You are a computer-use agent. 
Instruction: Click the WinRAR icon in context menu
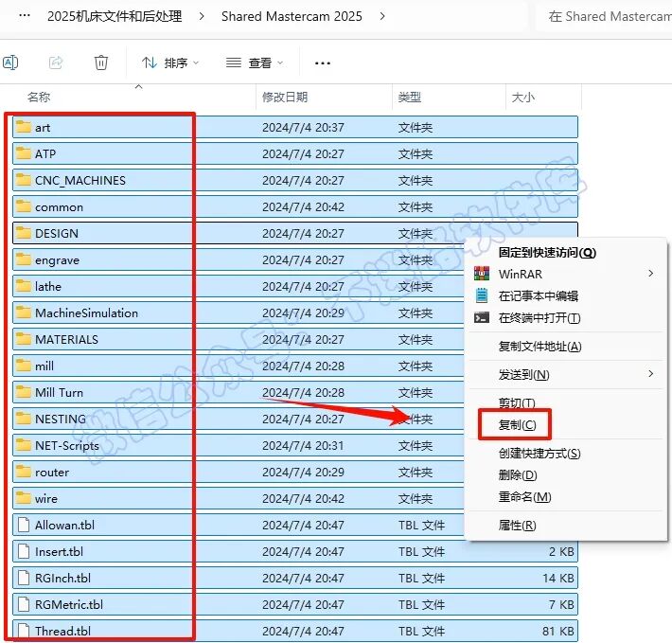pos(482,273)
